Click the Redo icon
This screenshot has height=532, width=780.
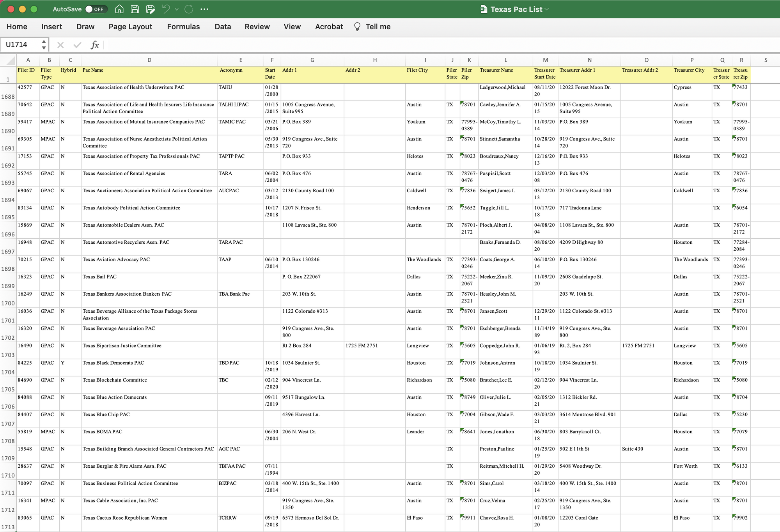(189, 9)
